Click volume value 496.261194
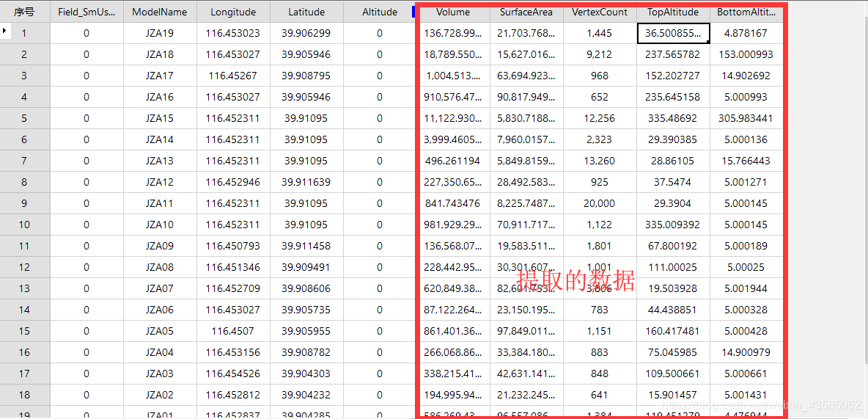The height and width of the screenshot is (419, 868). 453,161
